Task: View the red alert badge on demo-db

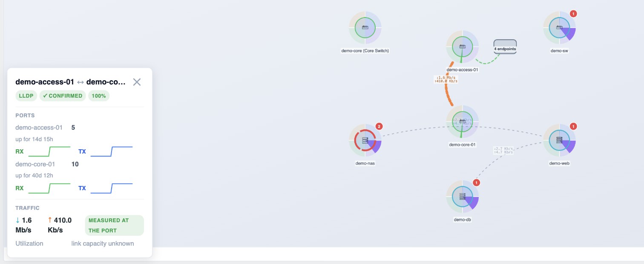Action: click(476, 183)
